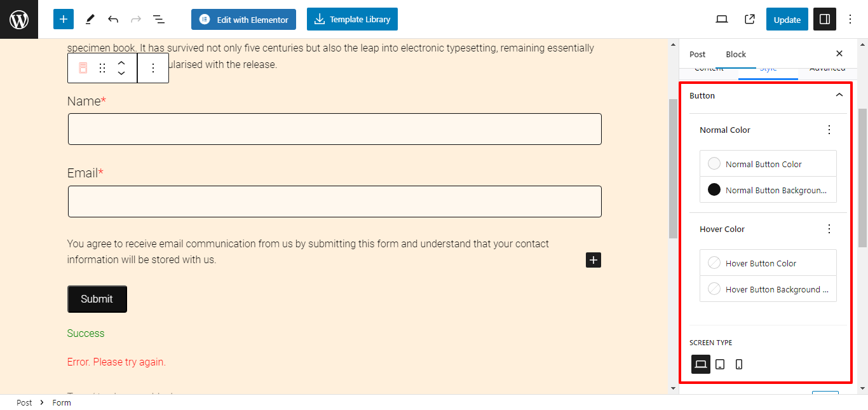This screenshot has width=868, height=410.
Task: Open the block inserter plus button
Action: coord(64,19)
